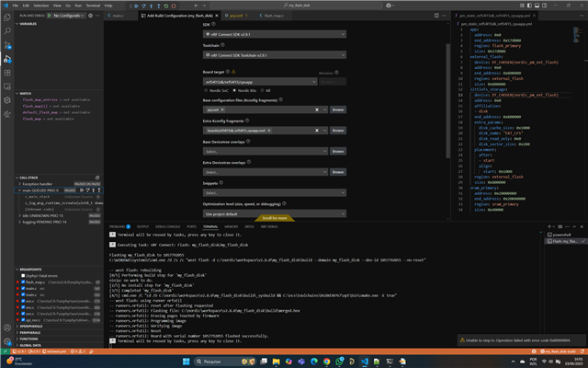Uncheck the soc.c breakpoint at line 175

tap(23, 301)
